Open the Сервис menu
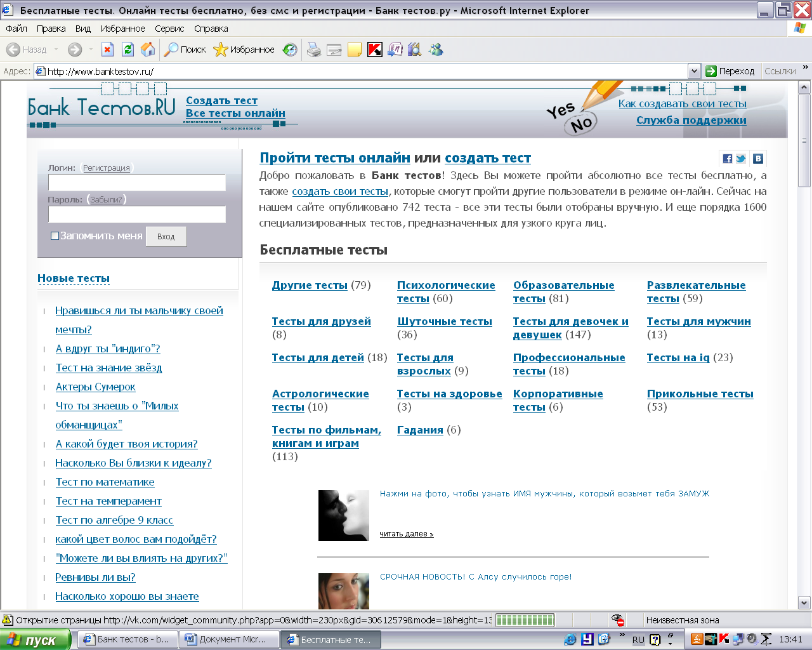This screenshot has width=812, height=650. (169, 29)
